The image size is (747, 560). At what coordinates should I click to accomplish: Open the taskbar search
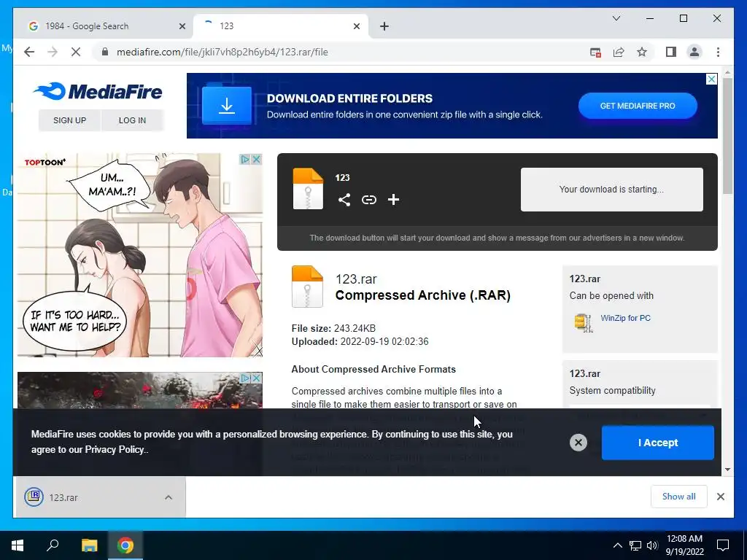point(53,545)
